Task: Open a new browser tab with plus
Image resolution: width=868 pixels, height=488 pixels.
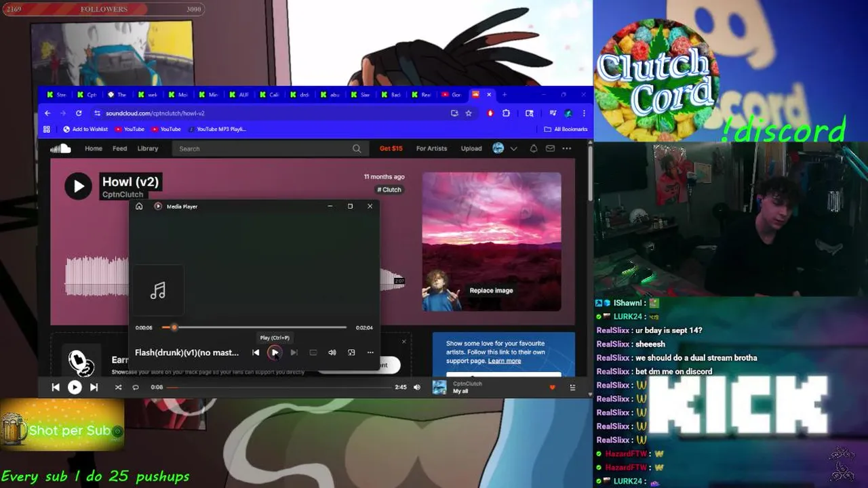Action: pos(504,95)
